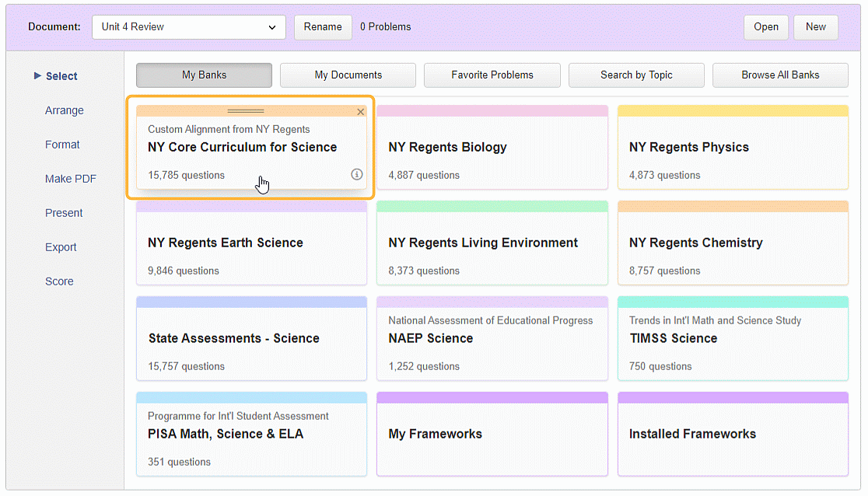Click 'National Assessment of Educational Progress' subtitle

(491, 320)
